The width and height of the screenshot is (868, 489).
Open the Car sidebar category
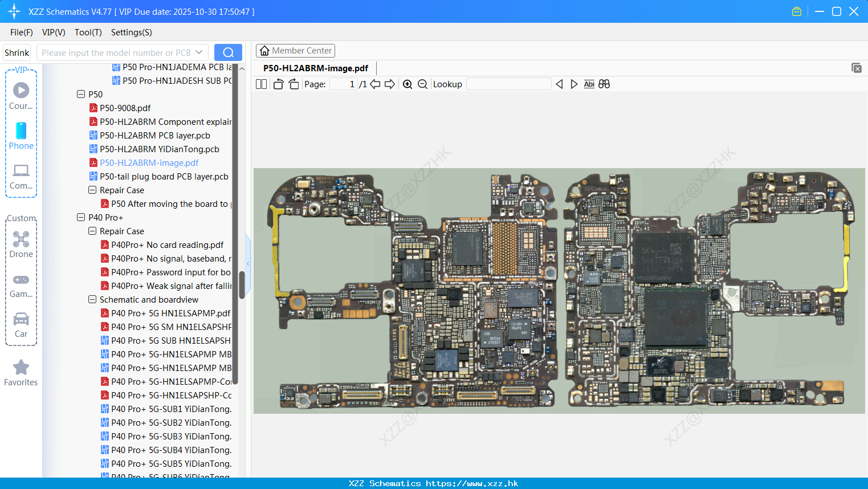pos(21,325)
